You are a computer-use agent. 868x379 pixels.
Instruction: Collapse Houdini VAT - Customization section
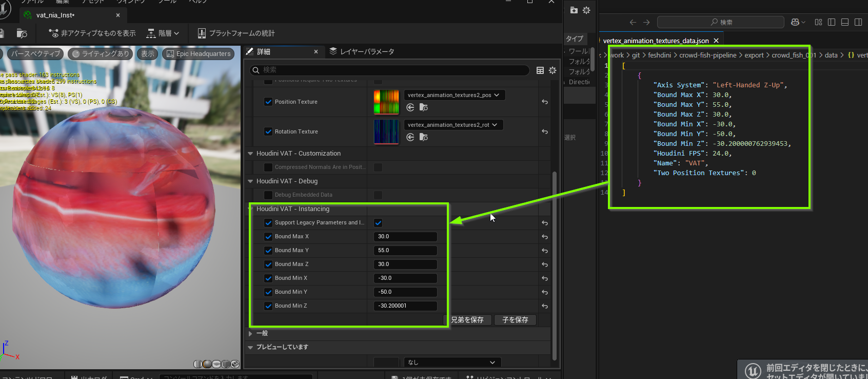[x=250, y=154]
